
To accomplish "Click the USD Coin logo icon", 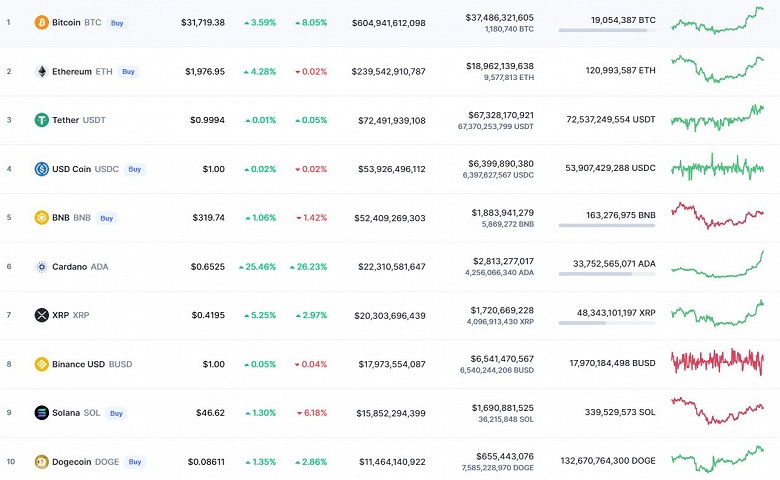I will coord(41,169).
